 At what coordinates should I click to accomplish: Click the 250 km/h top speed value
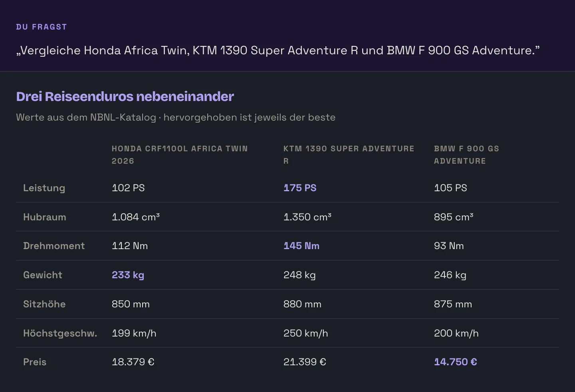(x=305, y=333)
